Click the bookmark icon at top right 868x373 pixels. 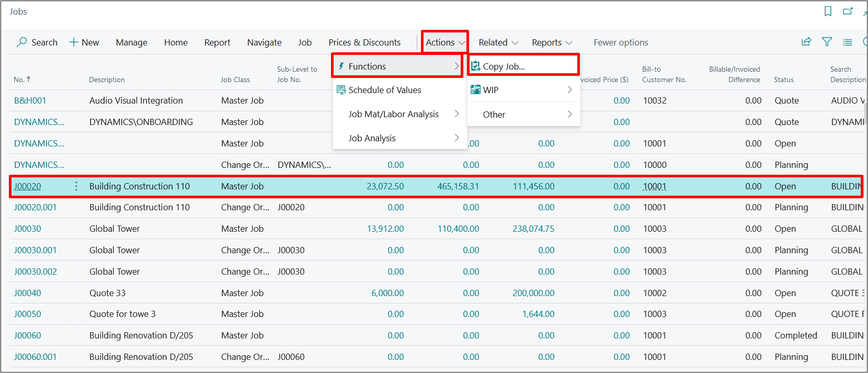pos(828,12)
